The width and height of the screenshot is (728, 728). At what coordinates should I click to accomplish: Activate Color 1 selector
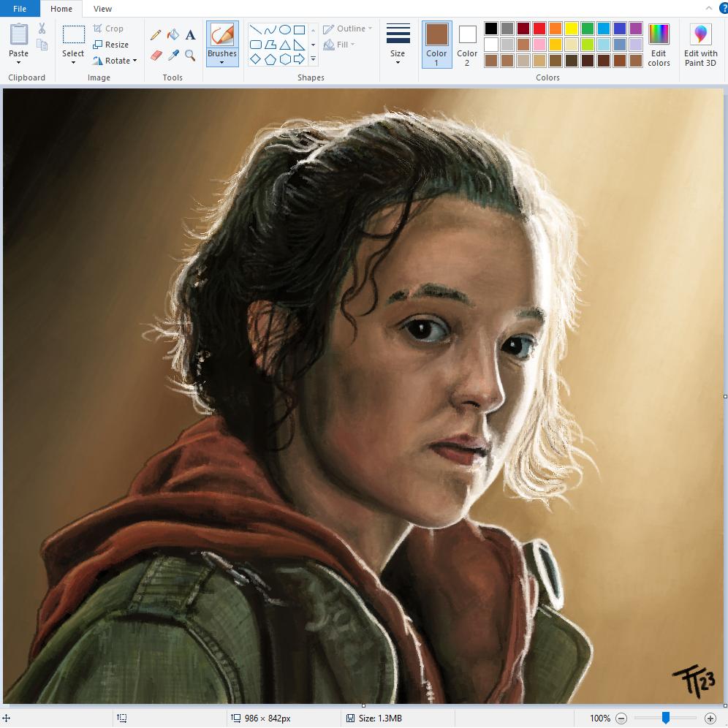[436, 44]
